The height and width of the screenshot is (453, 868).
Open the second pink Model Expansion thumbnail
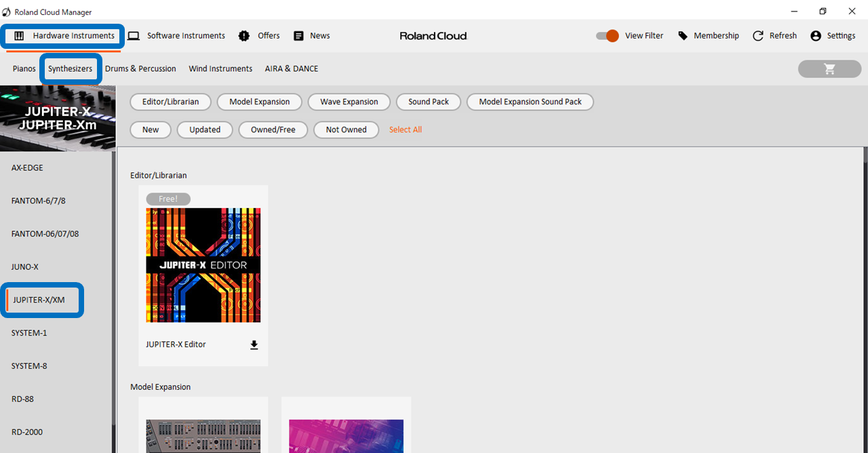pos(346,436)
